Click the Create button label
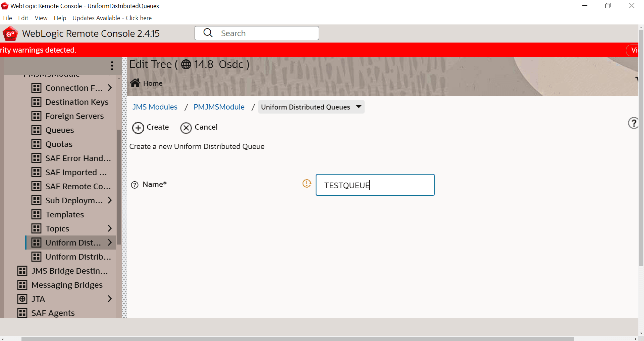The height and width of the screenshot is (341, 644). coord(158,127)
